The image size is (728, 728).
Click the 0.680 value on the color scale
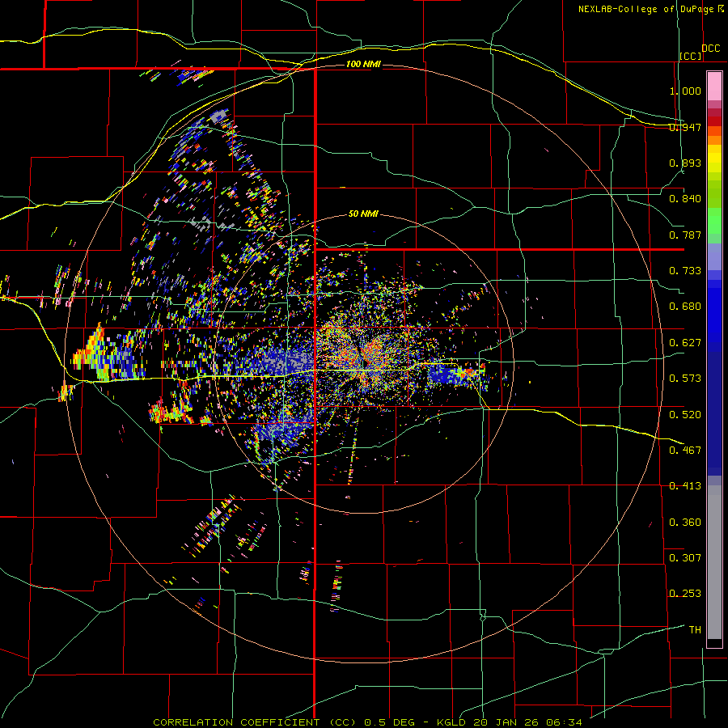pyautogui.click(x=685, y=307)
